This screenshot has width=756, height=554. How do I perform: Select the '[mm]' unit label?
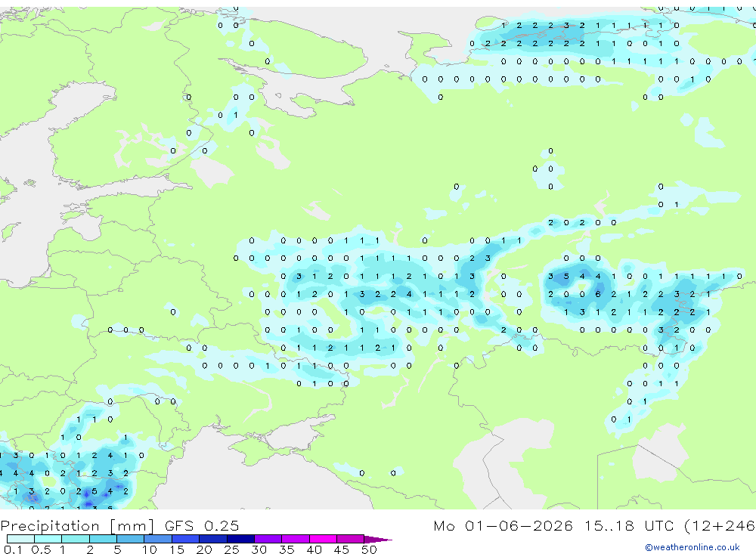click(x=132, y=526)
